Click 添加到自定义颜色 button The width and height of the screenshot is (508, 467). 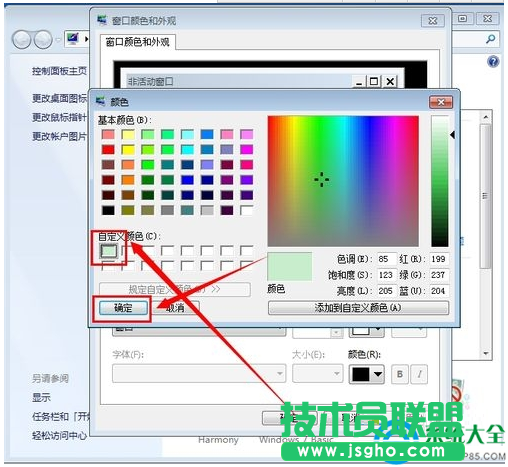click(x=358, y=308)
